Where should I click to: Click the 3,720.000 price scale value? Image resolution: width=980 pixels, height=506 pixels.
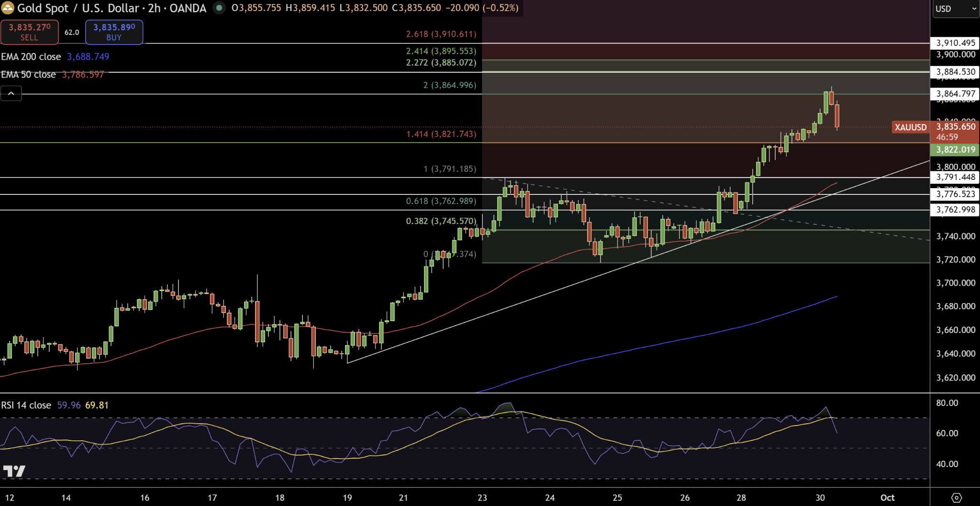pos(956,260)
